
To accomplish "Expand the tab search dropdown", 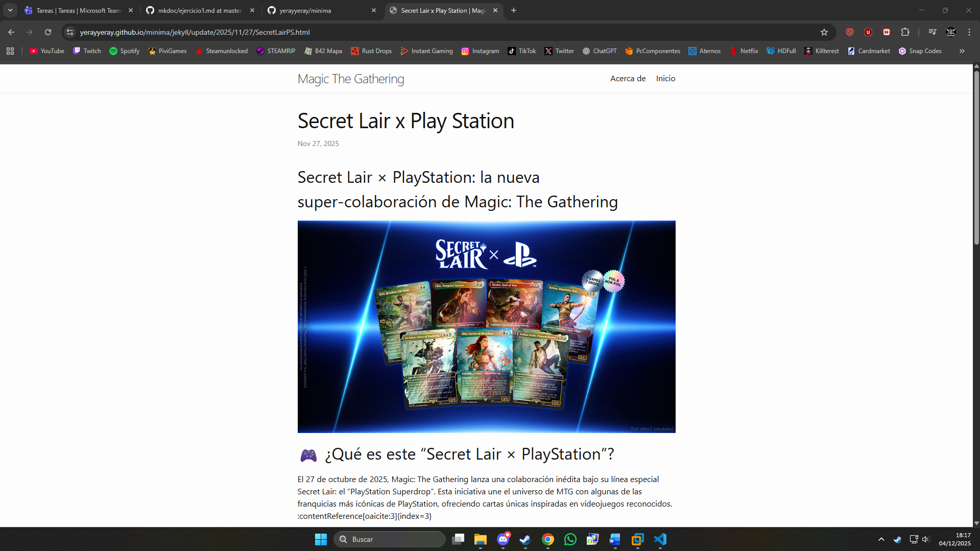I will [10, 10].
